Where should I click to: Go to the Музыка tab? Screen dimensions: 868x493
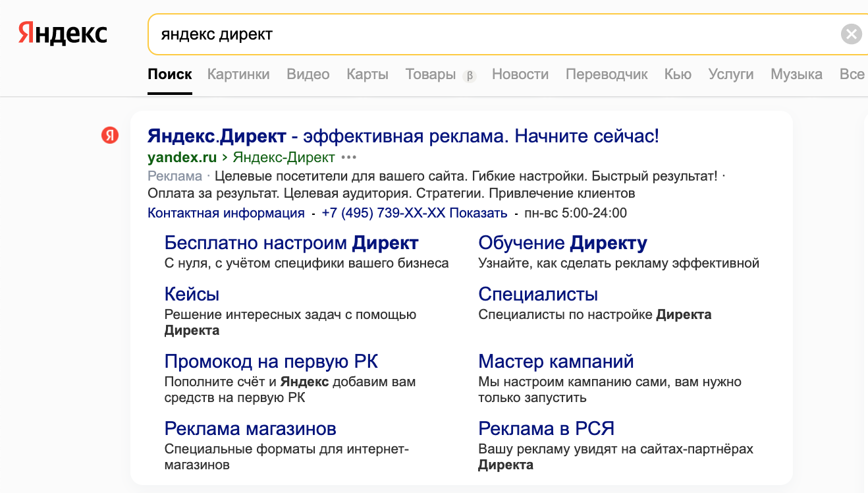797,74
